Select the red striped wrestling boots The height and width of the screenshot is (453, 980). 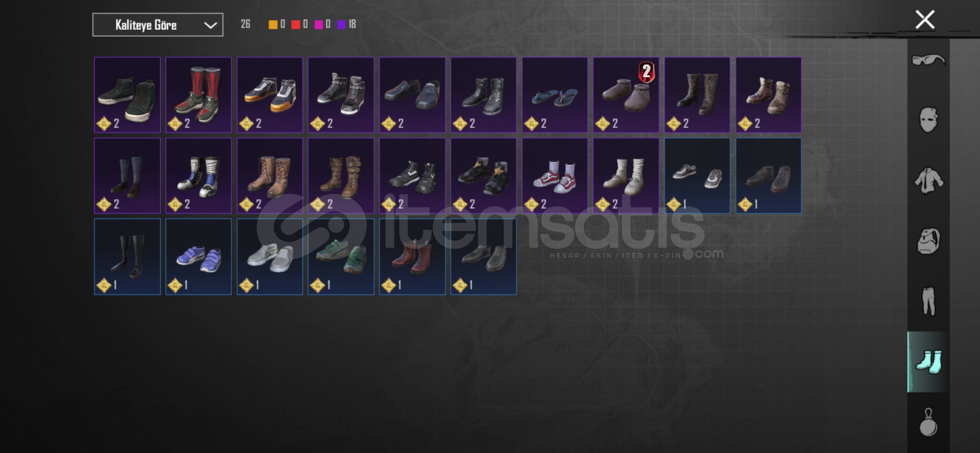(198, 95)
